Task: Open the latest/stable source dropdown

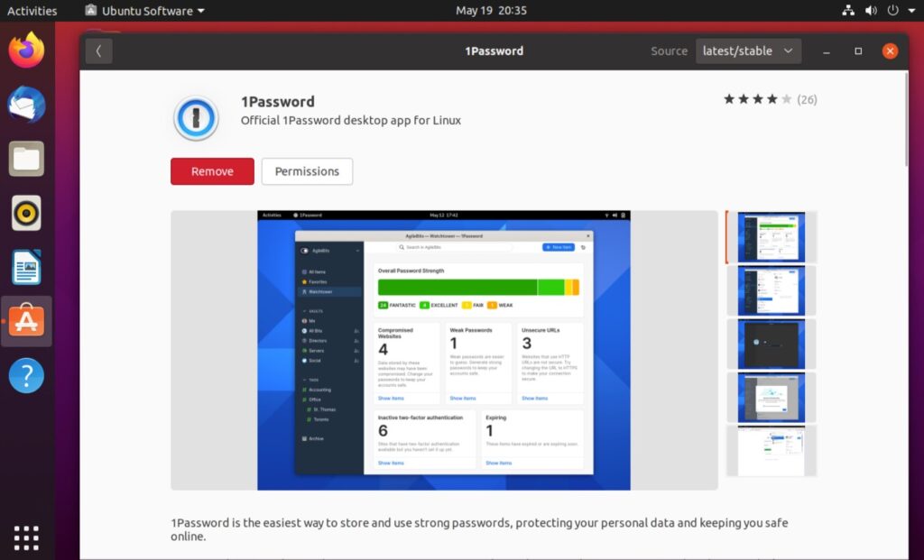Action: click(x=749, y=50)
